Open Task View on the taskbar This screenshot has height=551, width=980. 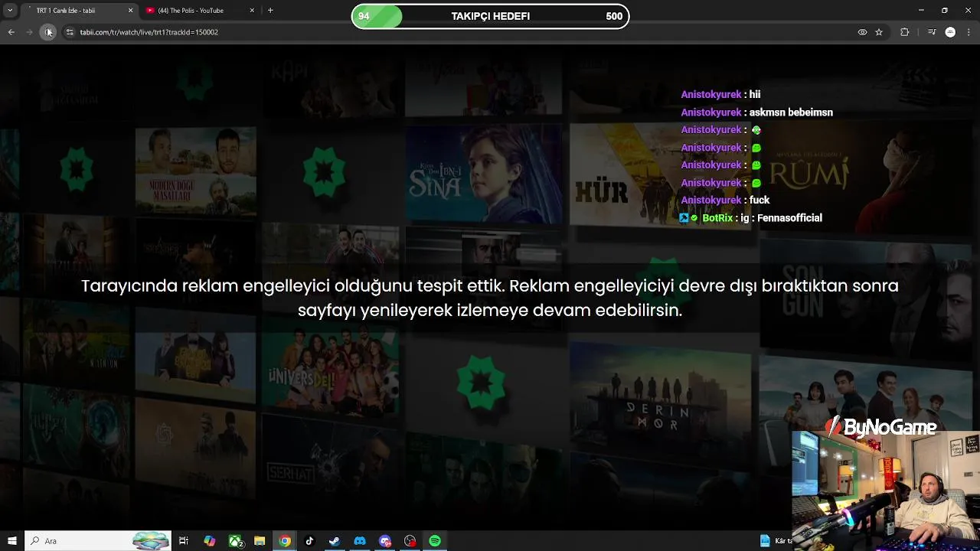click(184, 541)
